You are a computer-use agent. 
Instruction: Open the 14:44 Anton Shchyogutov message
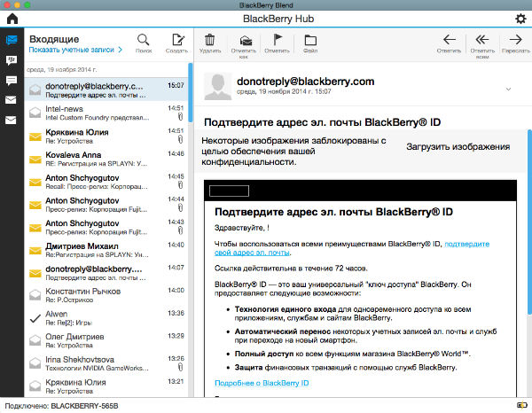coord(106,204)
